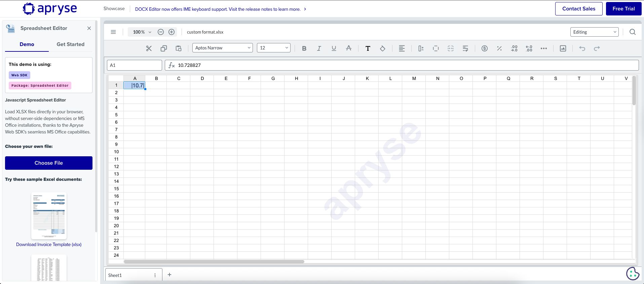The height and width of the screenshot is (284, 644).
Task: Click the Cut scissors icon
Action: (x=149, y=48)
